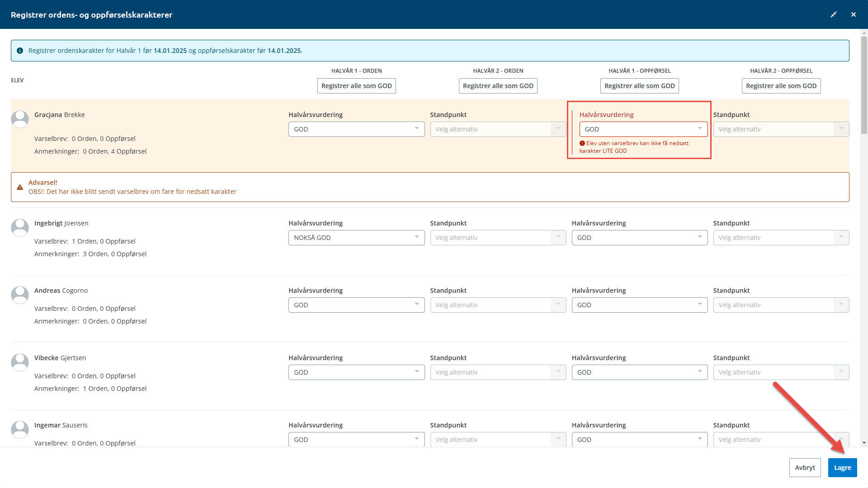Click Gracjana Brekke's avatar icon
This screenshot has width=868, height=488.
20,119
